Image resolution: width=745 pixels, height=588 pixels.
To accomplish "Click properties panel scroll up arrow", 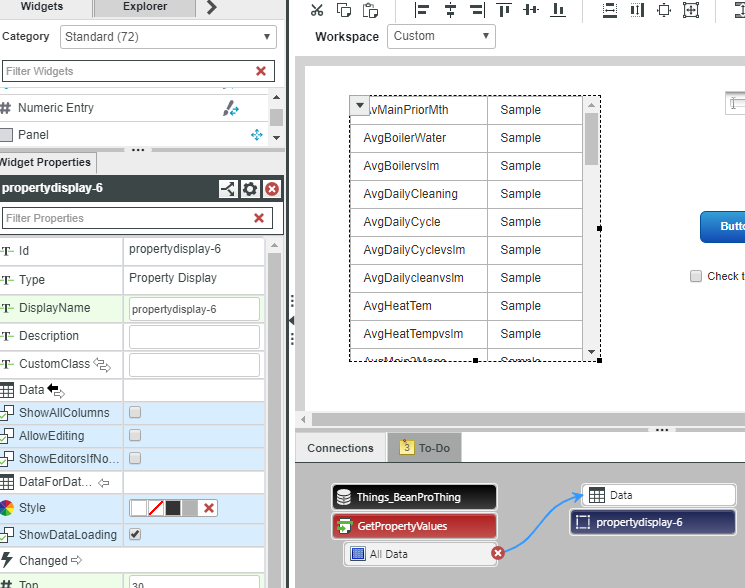I will coord(274,245).
